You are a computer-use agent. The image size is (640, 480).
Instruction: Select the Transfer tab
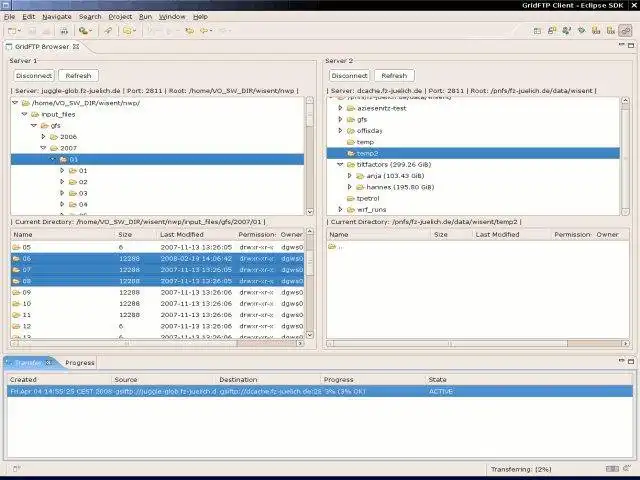[x=29, y=362]
